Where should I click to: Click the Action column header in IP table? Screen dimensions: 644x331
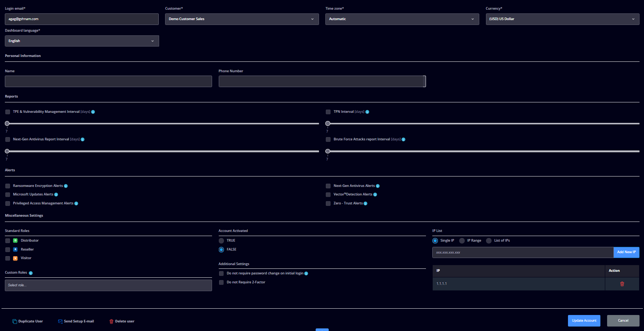614,271
